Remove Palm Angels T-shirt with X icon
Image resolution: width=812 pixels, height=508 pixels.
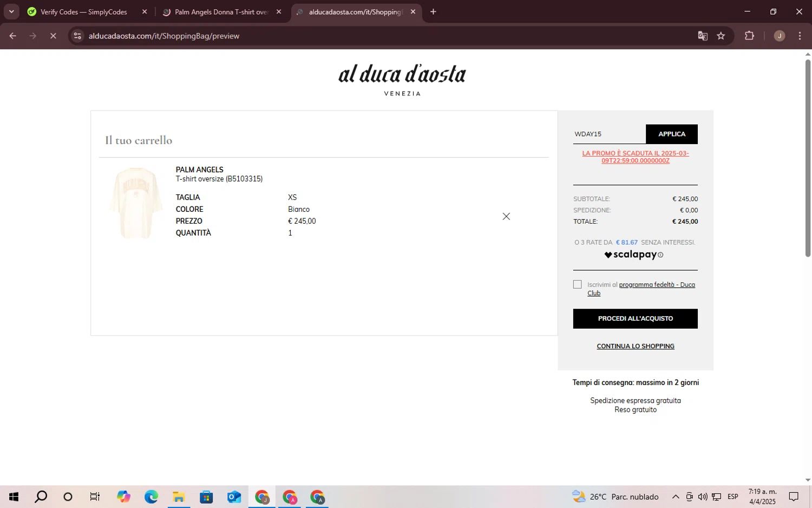click(506, 216)
